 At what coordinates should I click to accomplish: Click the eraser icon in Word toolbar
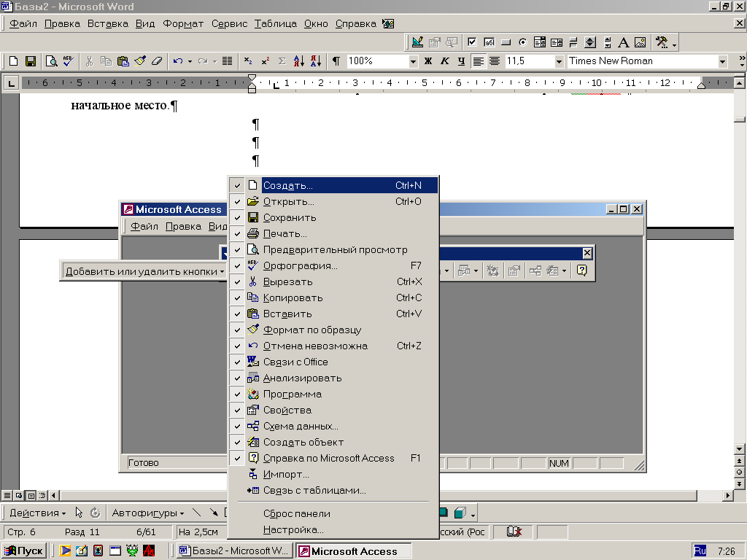157,61
